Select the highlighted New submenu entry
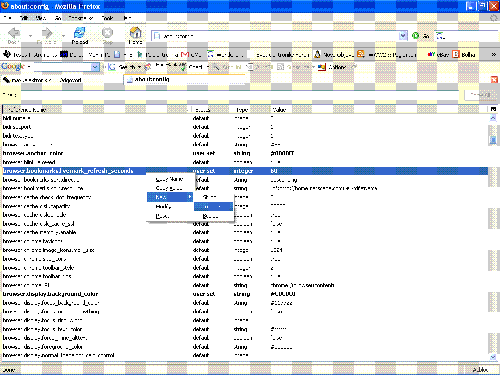500x375 pixels. pyautogui.click(x=170, y=197)
